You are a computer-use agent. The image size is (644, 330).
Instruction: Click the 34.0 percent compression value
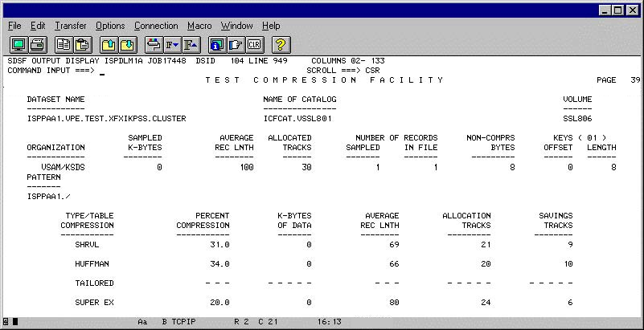pos(219,264)
